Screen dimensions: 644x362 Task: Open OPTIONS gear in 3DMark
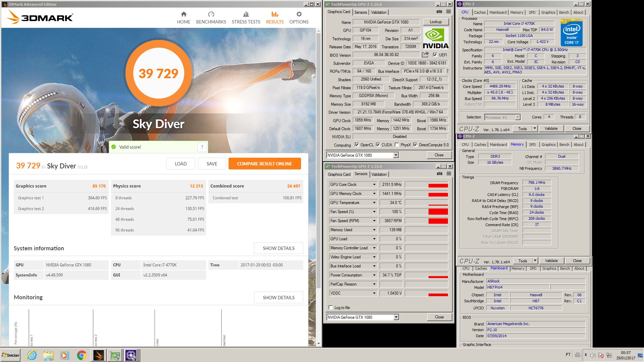[299, 18]
